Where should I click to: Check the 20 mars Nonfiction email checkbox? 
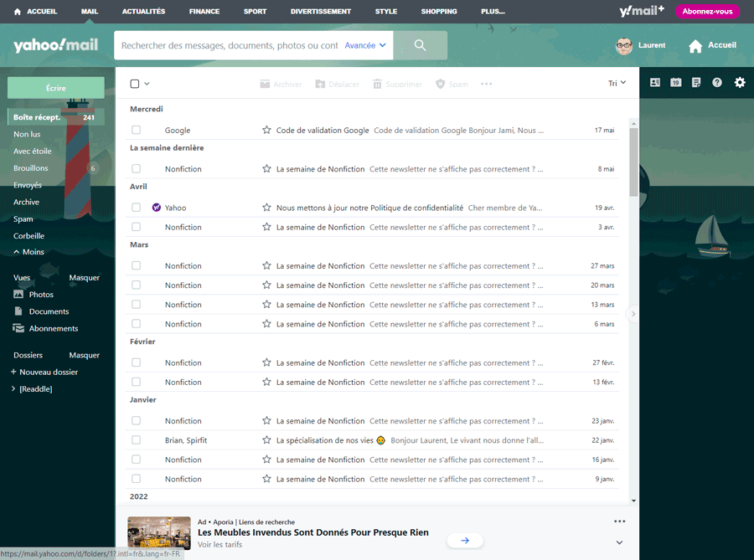136,285
